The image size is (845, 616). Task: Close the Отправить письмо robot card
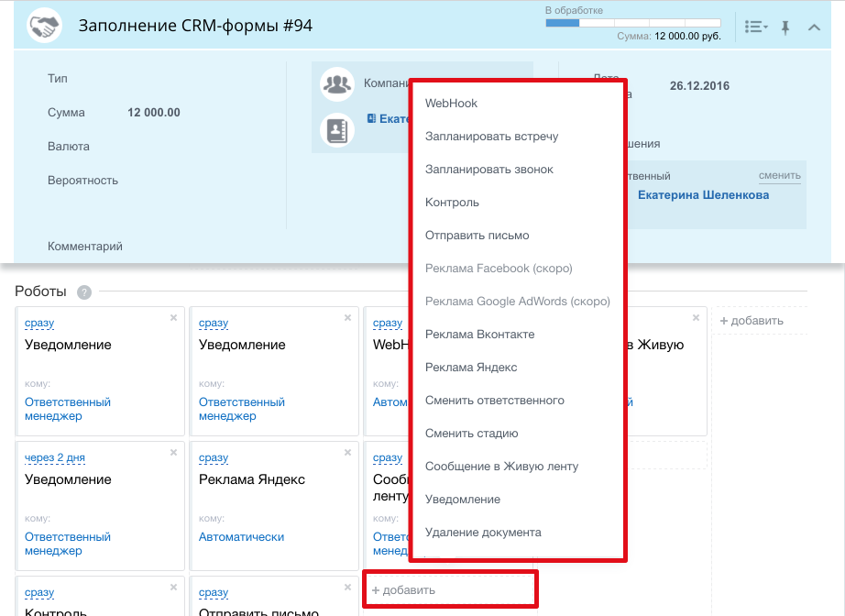click(x=347, y=588)
